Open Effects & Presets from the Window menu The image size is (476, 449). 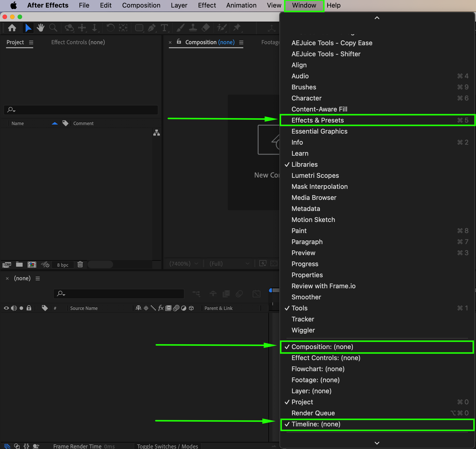[x=317, y=120]
